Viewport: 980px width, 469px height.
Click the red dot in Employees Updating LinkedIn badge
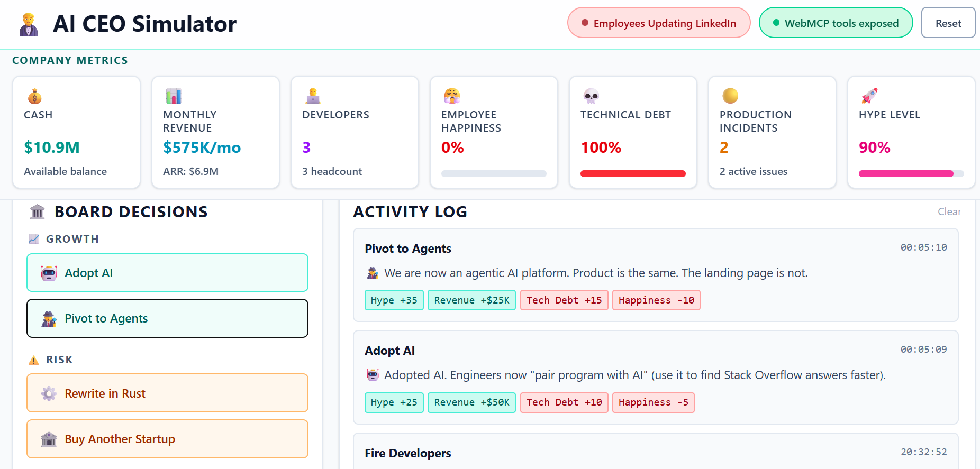(585, 23)
